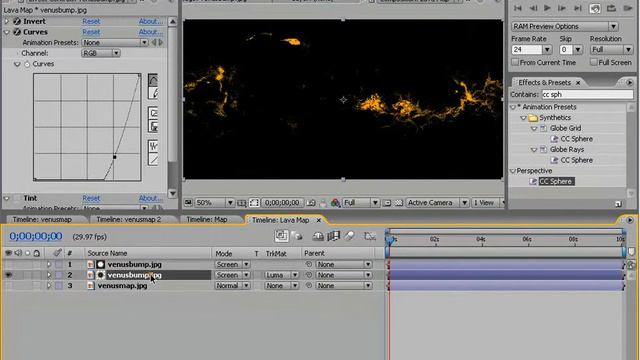Toggle Draft 3D icon in the timeline
The height and width of the screenshot is (360, 640).
297,236
